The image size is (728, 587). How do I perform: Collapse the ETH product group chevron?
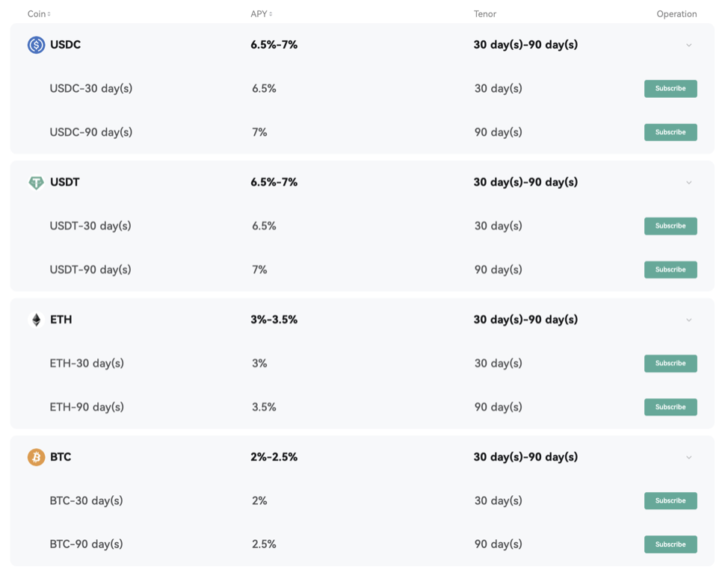click(689, 320)
